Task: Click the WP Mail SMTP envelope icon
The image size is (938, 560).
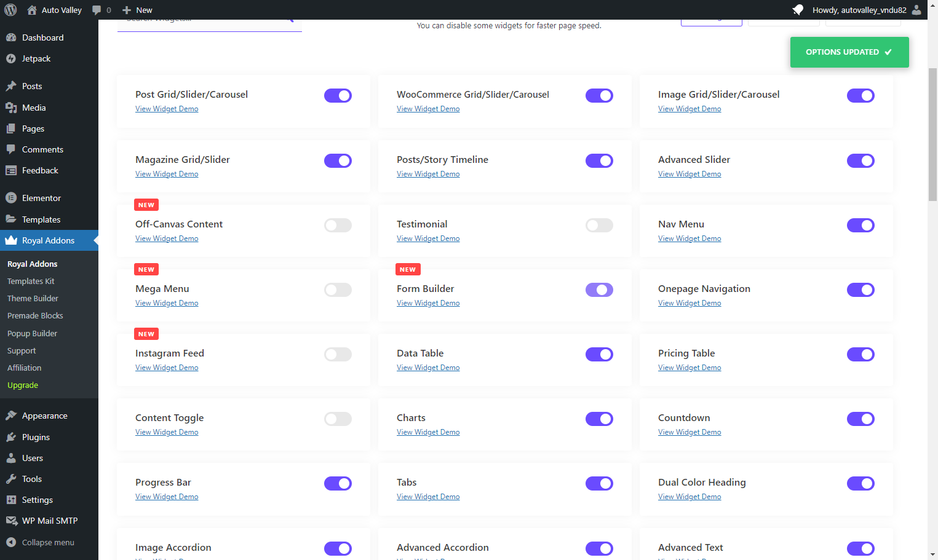Action: (11, 521)
